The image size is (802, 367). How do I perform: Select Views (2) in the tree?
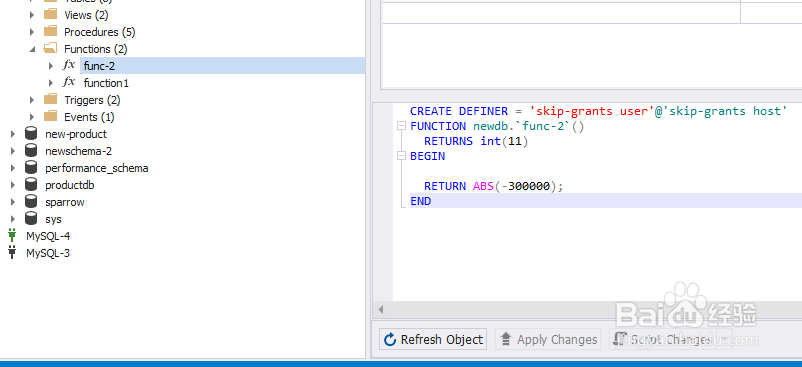86,15
